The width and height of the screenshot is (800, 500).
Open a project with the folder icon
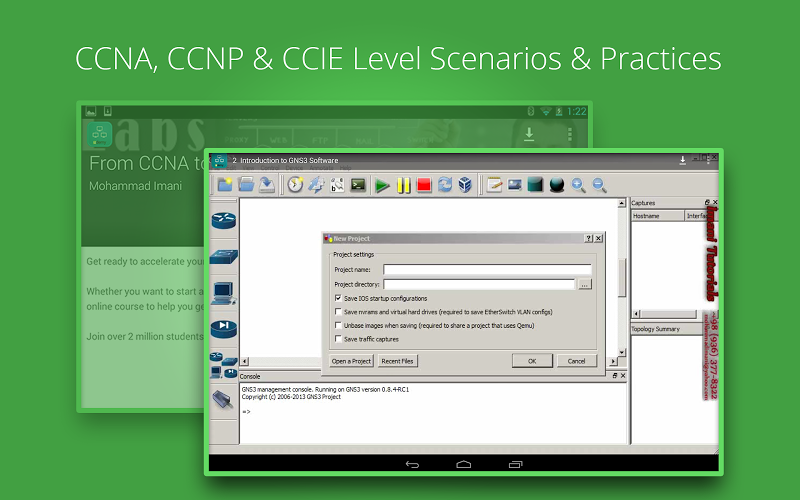(x=246, y=184)
